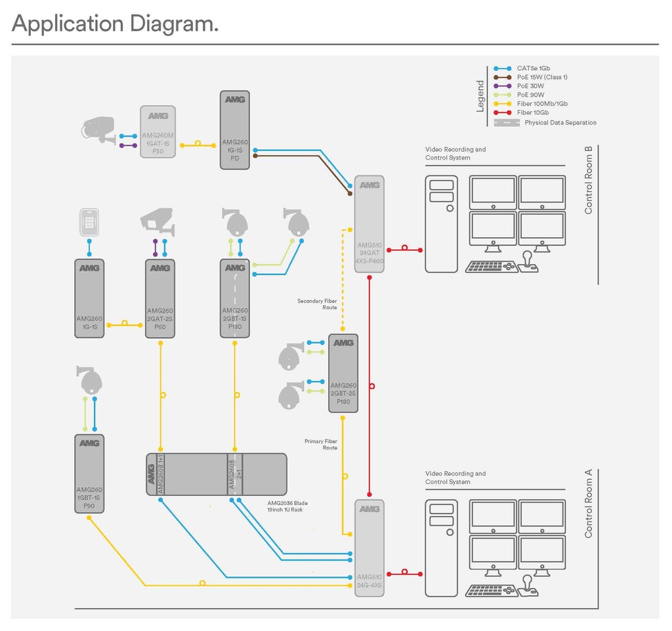Select the AMG260 1G-1S device box

[x=89, y=298]
